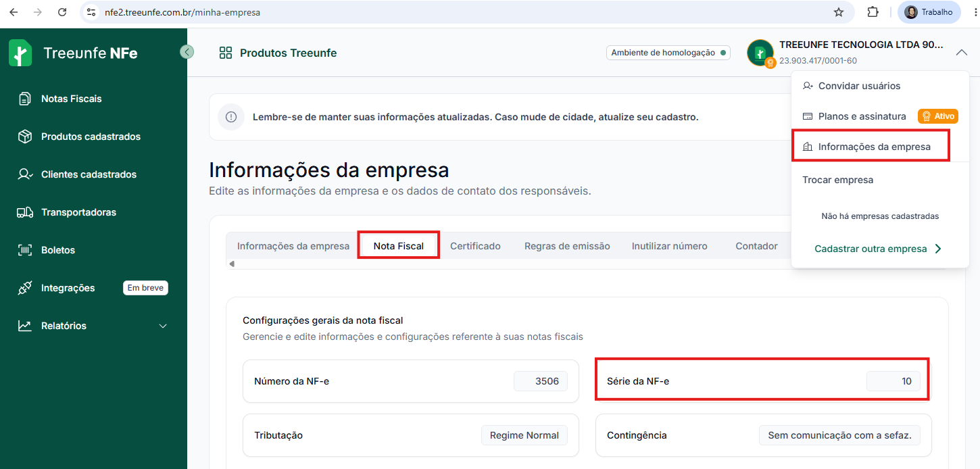Click the browser address bar URL
The image size is (980, 469).
[182, 12]
